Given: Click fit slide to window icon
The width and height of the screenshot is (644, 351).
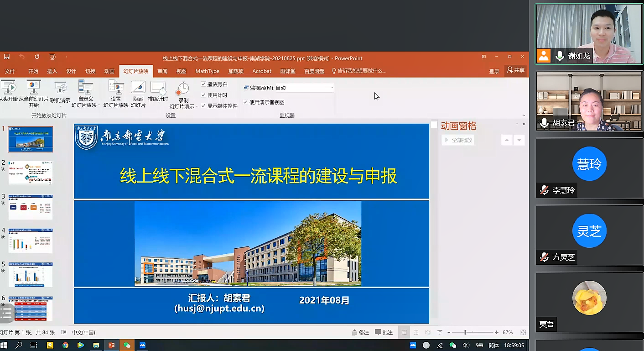Looking at the screenshot, I should click(x=523, y=332).
